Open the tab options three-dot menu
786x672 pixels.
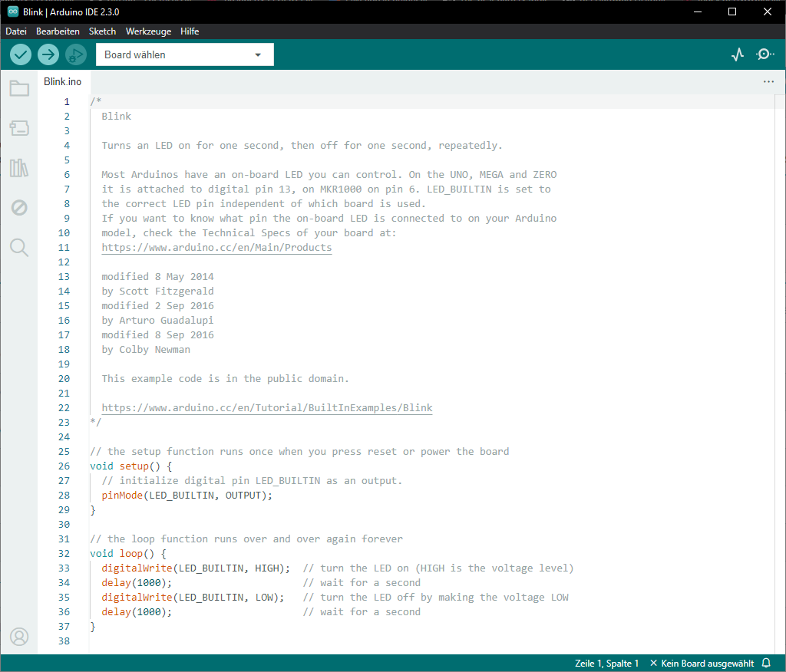pos(768,81)
